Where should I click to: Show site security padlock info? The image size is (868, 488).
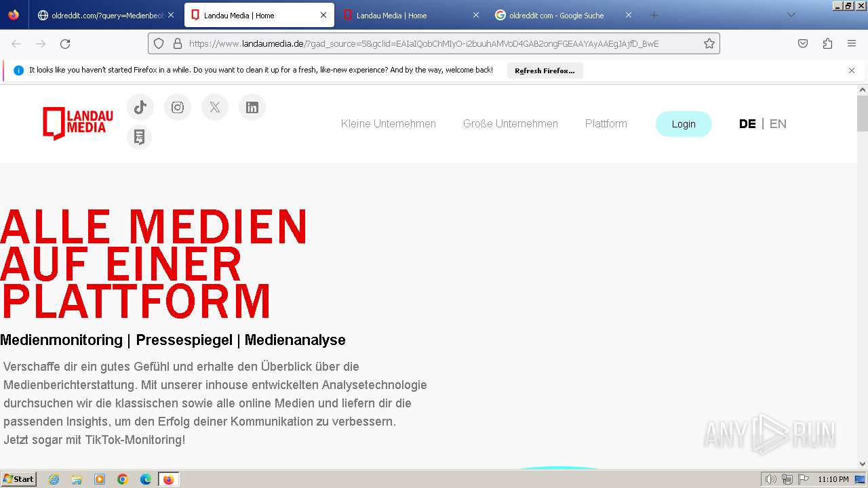178,43
